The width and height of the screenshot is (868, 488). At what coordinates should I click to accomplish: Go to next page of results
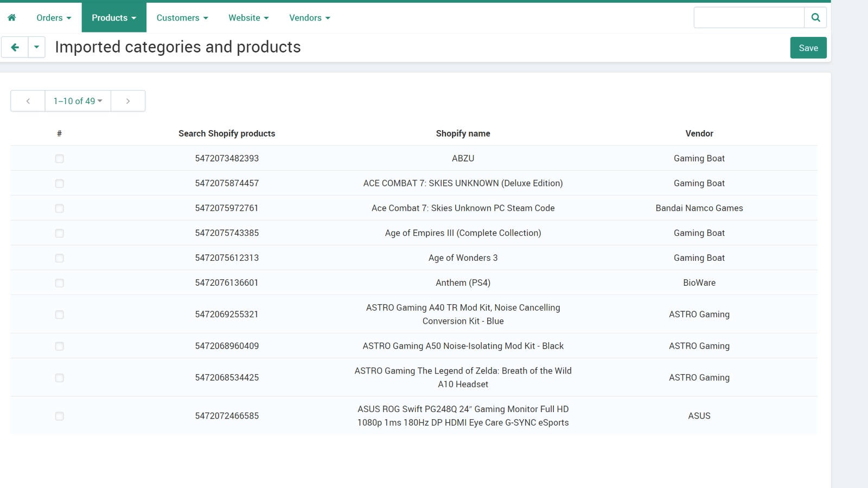[128, 101]
